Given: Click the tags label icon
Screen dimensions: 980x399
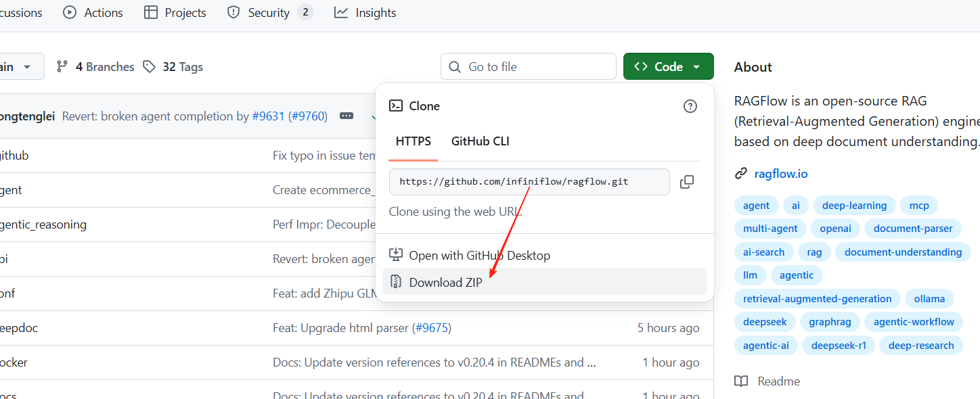Looking at the screenshot, I should coord(149,67).
